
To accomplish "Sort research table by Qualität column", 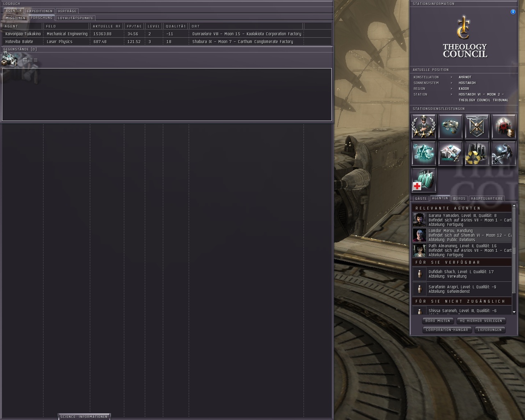I will pos(176,26).
